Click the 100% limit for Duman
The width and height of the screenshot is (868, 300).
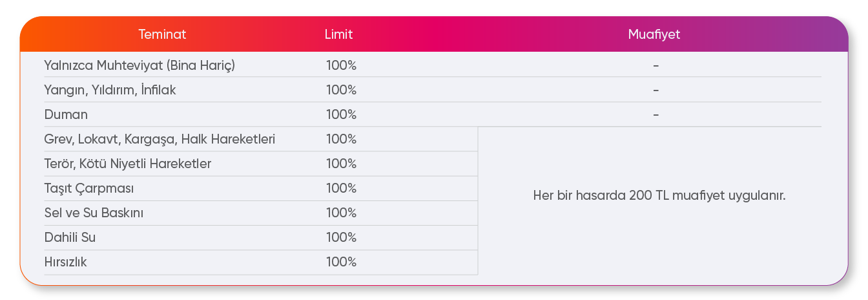341,114
